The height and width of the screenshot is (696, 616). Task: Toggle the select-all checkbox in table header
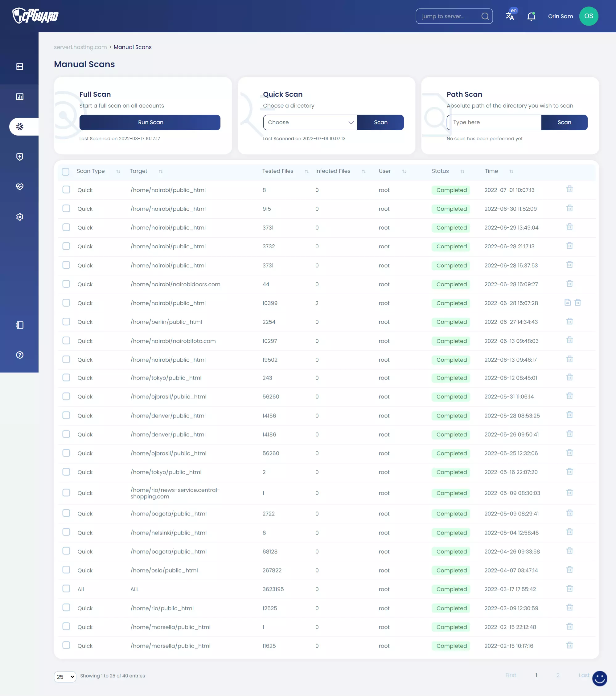click(66, 172)
